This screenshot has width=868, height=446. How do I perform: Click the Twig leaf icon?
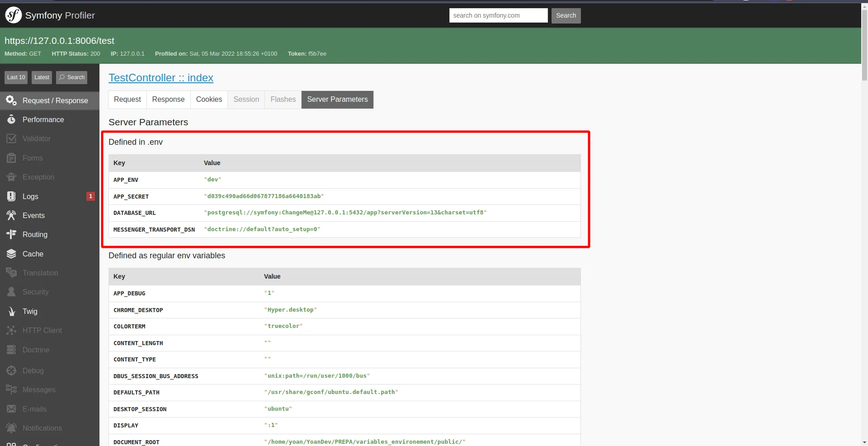point(11,311)
